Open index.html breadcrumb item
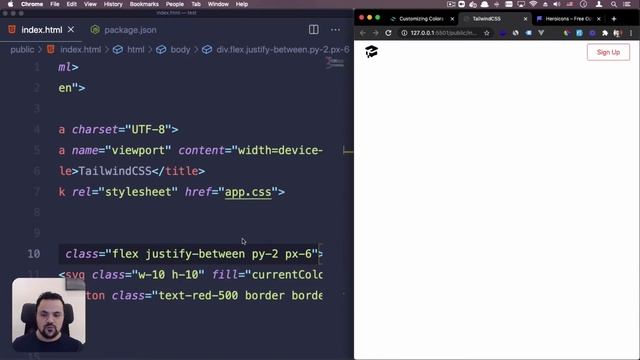Image resolution: width=640 pixels, height=360 pixels. coord(80,49)
